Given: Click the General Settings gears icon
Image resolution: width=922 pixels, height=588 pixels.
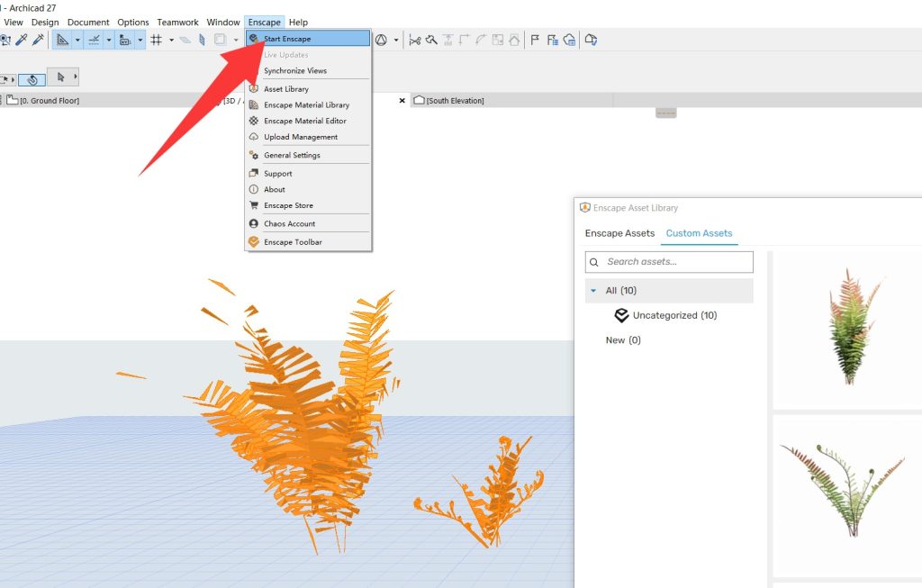Looking at the screenshot, I should (x=254, y=156).
